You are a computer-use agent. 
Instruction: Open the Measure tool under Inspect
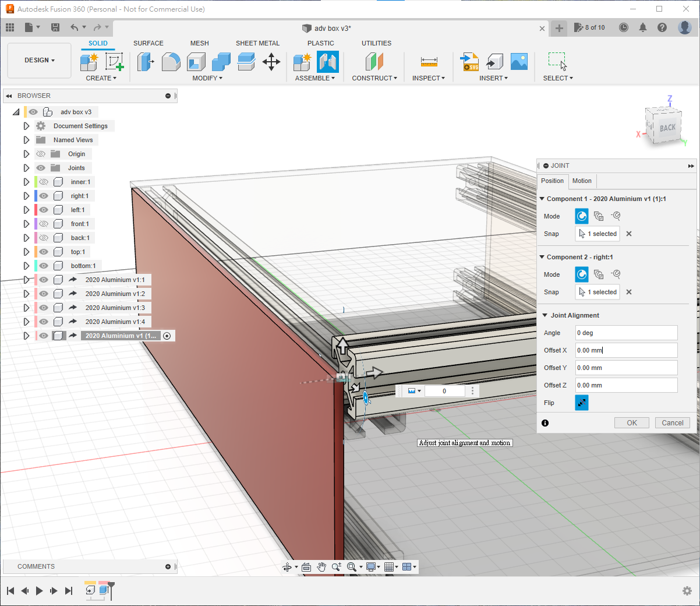[429, 62]
